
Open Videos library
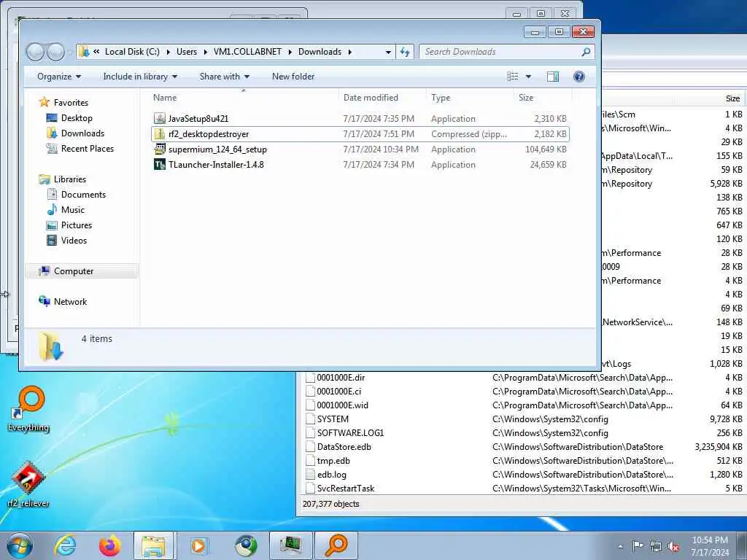pyautogui.click(x=66, y=240)
